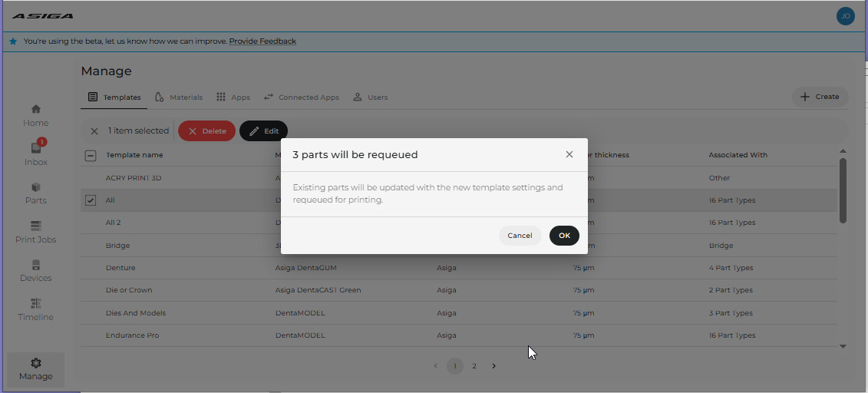Toggle the header select-all checkbox
This screenshot has height=393, width=868.
click(x=91, y=156)
